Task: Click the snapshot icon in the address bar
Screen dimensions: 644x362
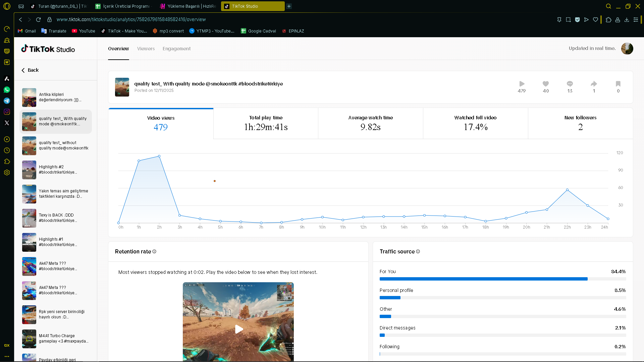Action: 568,19
